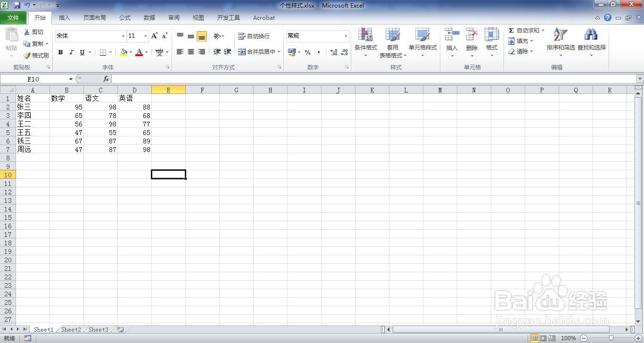The image size is (644, 343).
Task: Toggle align text right
Action: point(202,52)
